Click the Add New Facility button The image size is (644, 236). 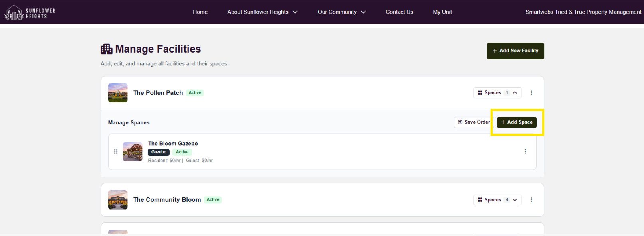[x=515, y=51]
